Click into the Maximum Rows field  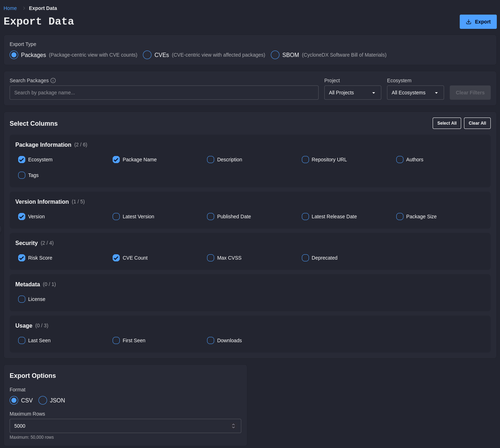tap(125, 426)
